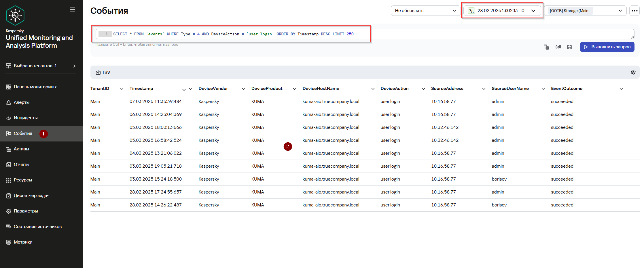Click succeeded in the 07.03.2025 row

(x=562, y=102)
